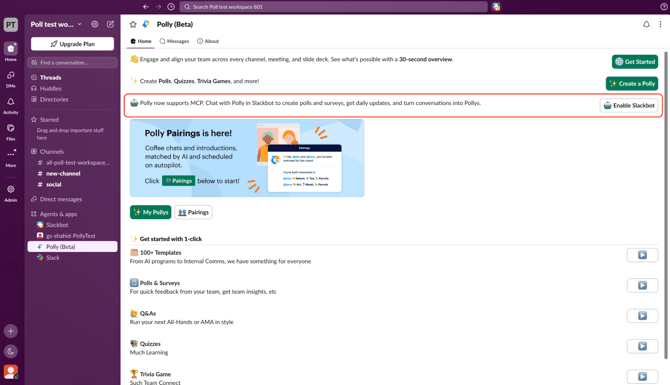The image size is (670, 385).
Task: Go forward with the history arrow
Action: 158,6
